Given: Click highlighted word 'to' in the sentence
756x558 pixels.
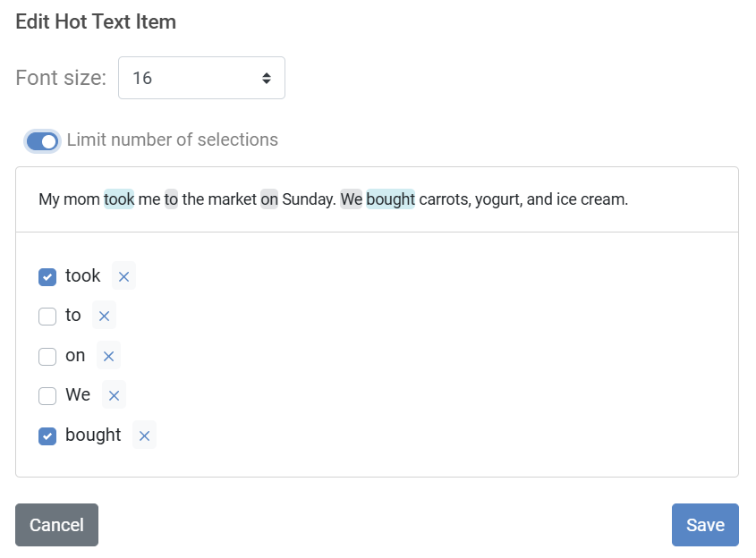Looking at the screenshot, I should [171, 199].
